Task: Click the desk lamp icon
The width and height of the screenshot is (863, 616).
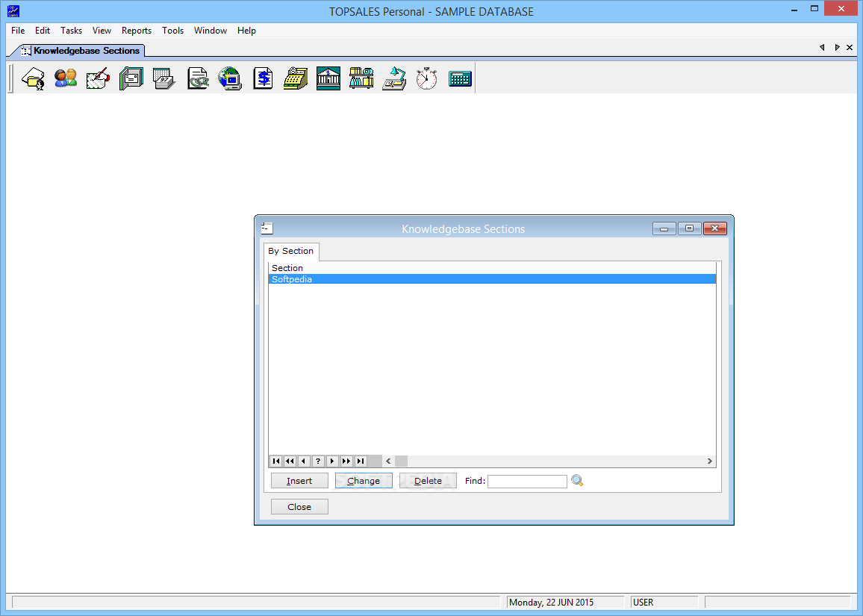Action: pos(395,78)
